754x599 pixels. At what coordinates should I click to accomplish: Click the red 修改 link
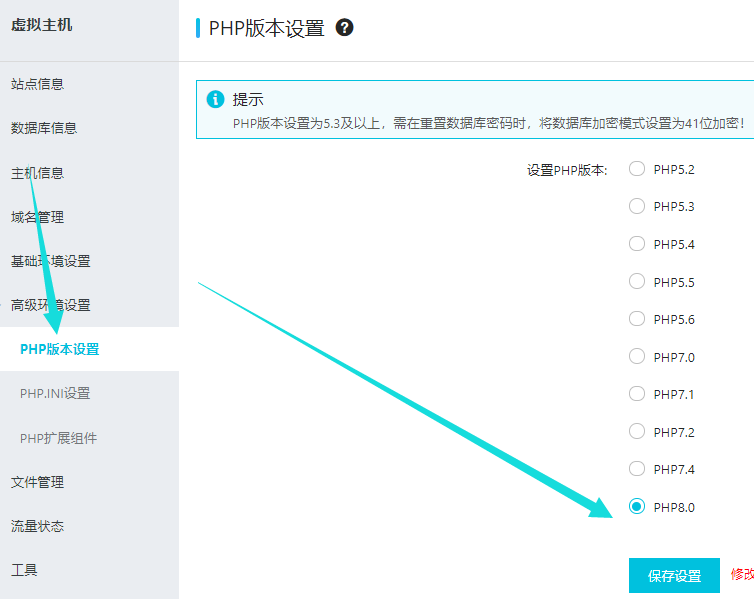[742, 575]
